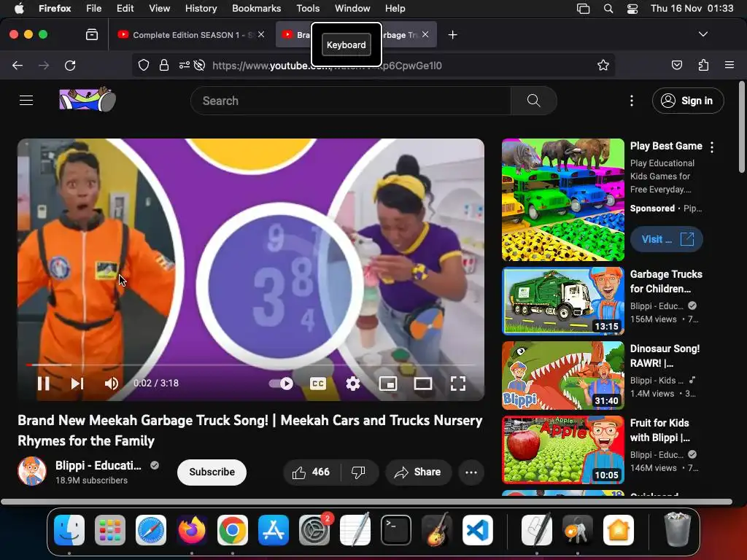Open the Edit menu

(125, 8)
